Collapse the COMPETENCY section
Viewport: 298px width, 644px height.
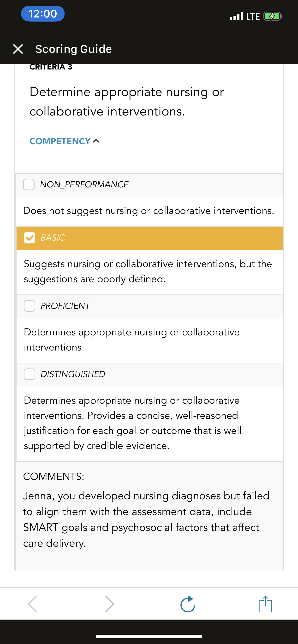[64, 141]
